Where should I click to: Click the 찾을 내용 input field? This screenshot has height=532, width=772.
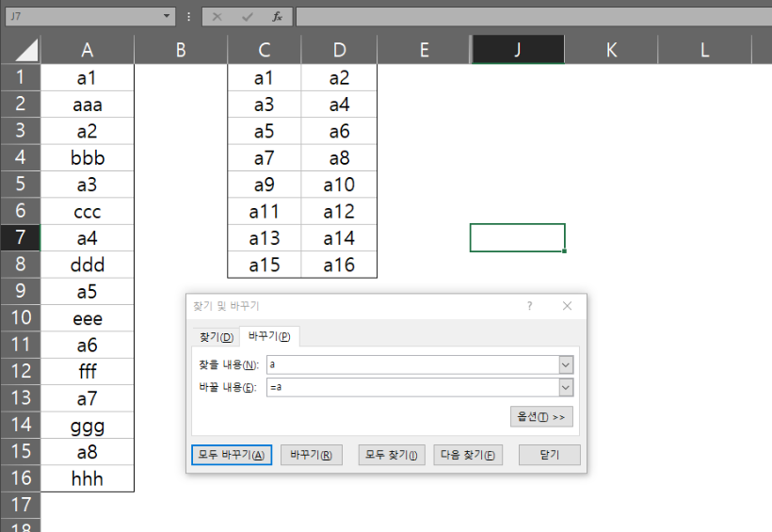[412, 365]
